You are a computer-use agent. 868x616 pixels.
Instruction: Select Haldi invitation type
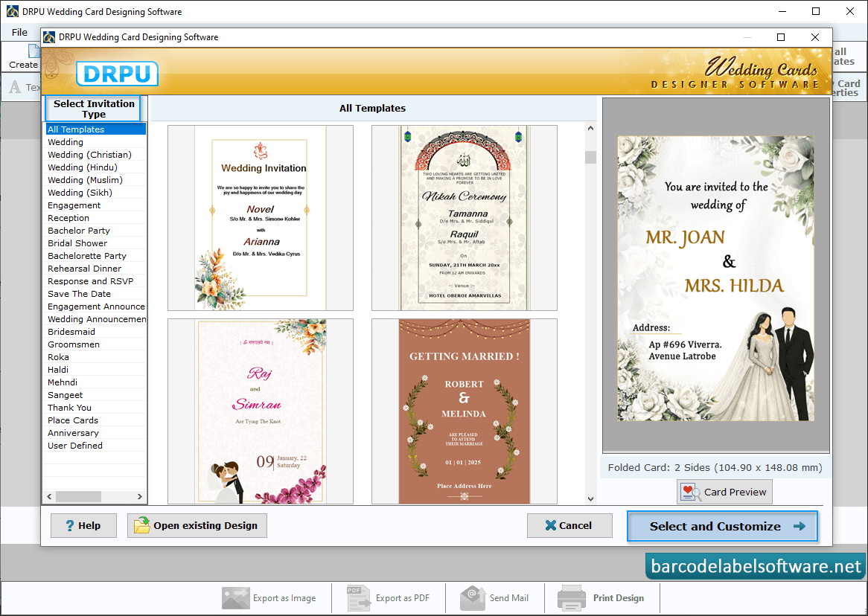pos(95,370)
